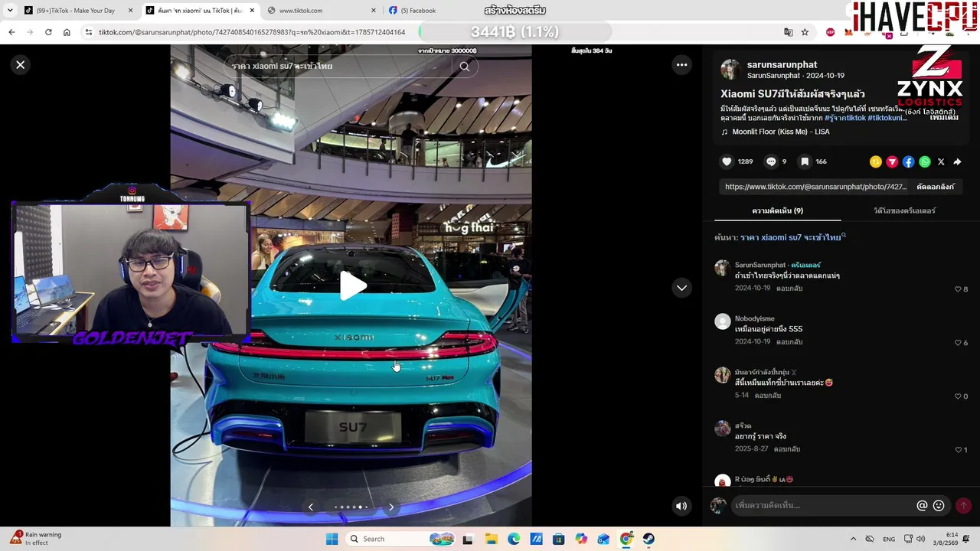Close the TikTok photo viewer with X

click(21, 65)
